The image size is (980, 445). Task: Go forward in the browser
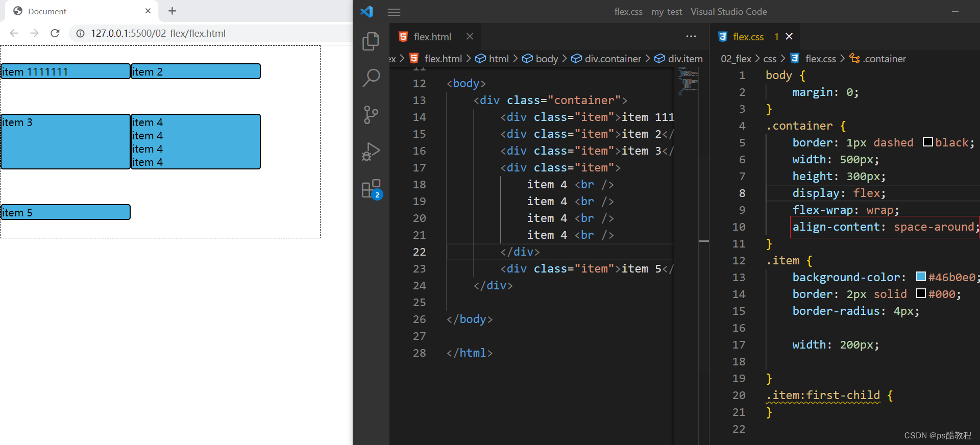(34, 33)
